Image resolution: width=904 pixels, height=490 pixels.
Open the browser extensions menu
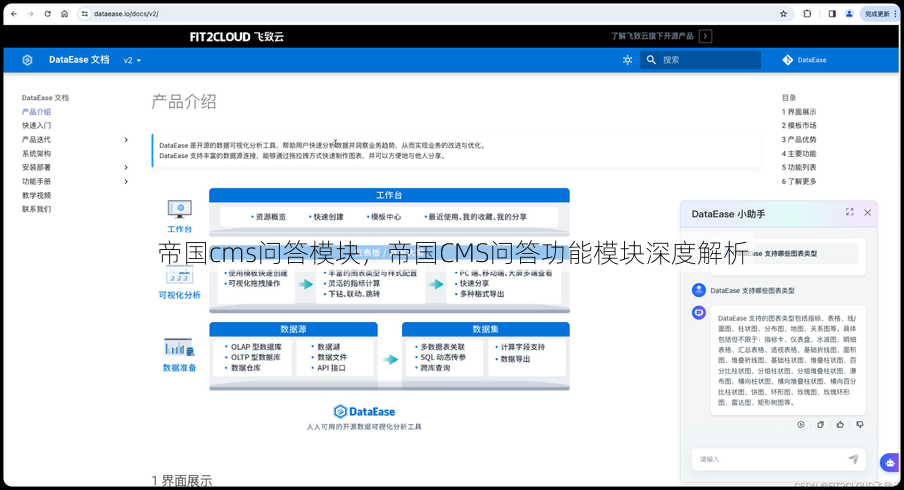[807, 14]
